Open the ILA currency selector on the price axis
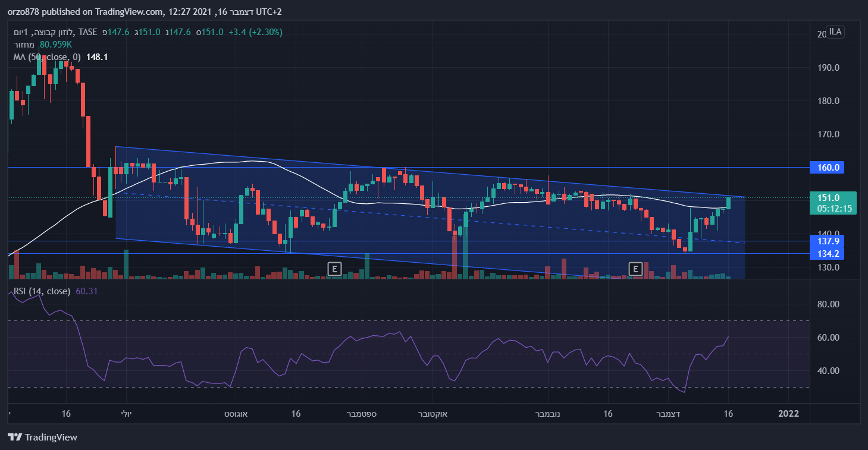The height and width of the screenshot is (450, 868). pyautogui.click(x=835, y=32)
